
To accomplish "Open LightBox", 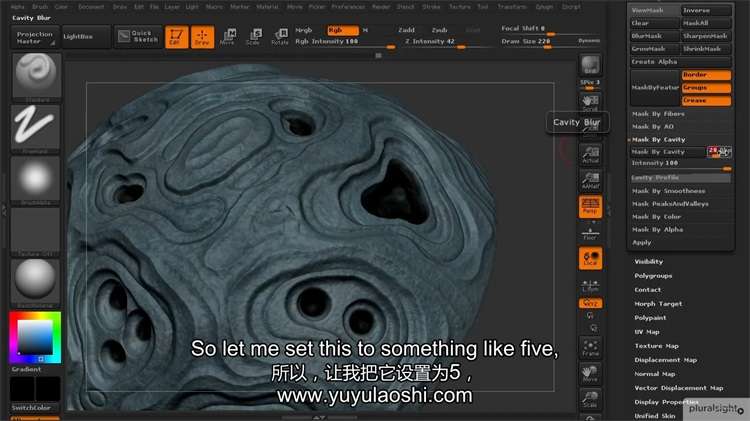I will [x=86, y=37].
